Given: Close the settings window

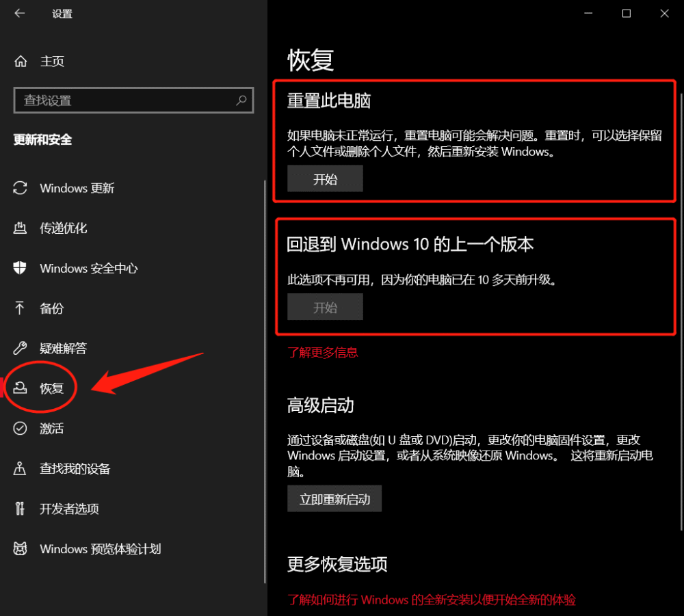Looking at the screenshot, I should (664, 14).
